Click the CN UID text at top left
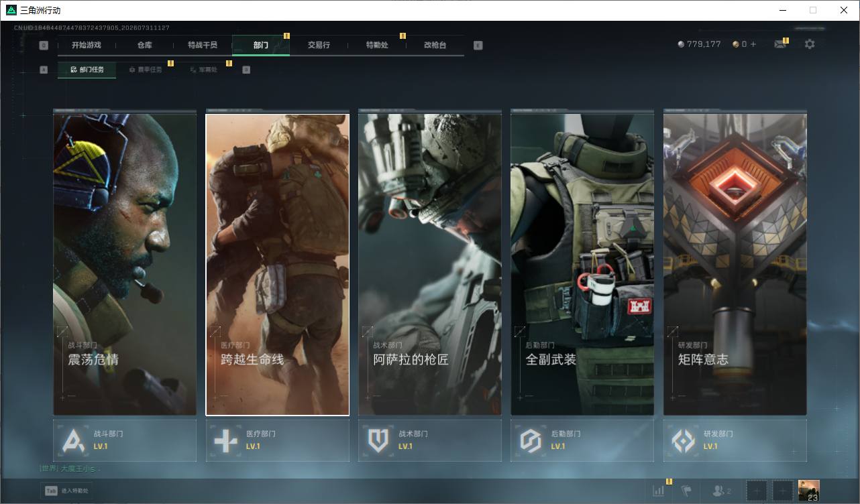 (92, 28)
